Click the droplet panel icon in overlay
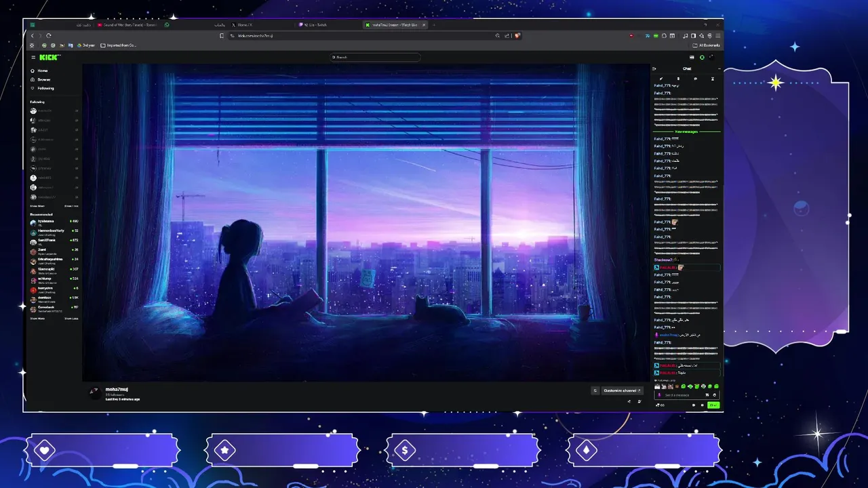The image size is (868, 488). (x=586, y=450)
